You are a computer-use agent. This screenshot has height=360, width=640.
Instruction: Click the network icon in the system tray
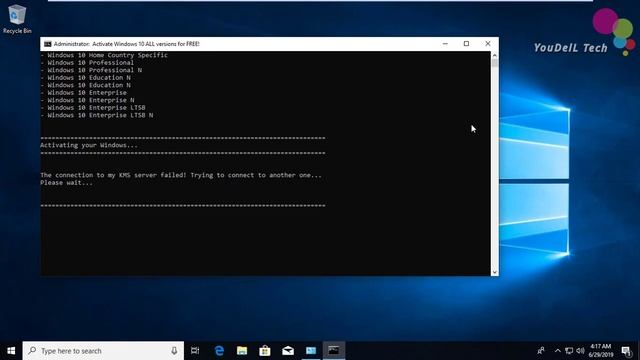(x=569, y=351)
